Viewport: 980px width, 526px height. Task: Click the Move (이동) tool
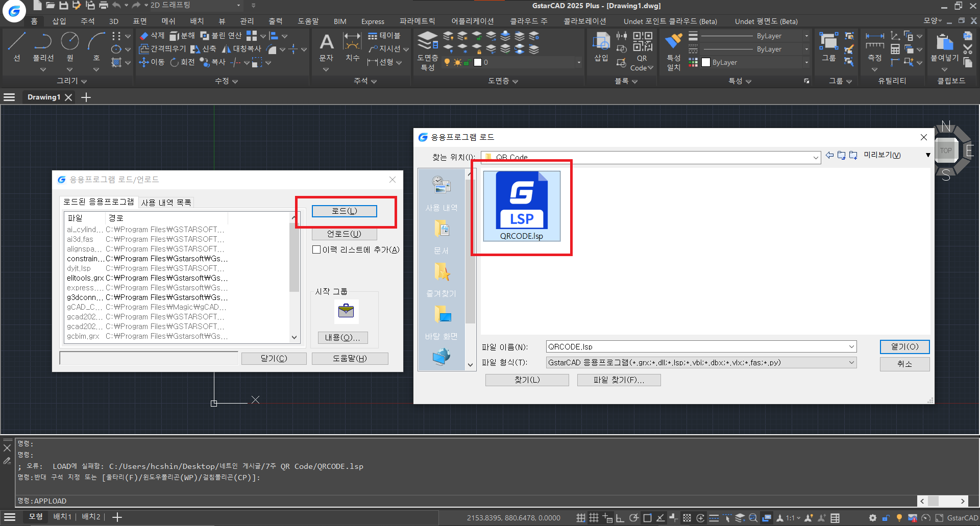pos(152,62)
